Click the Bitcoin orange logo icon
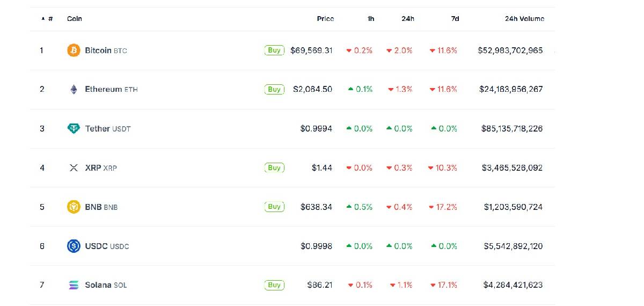 click(x=74, y=50)
